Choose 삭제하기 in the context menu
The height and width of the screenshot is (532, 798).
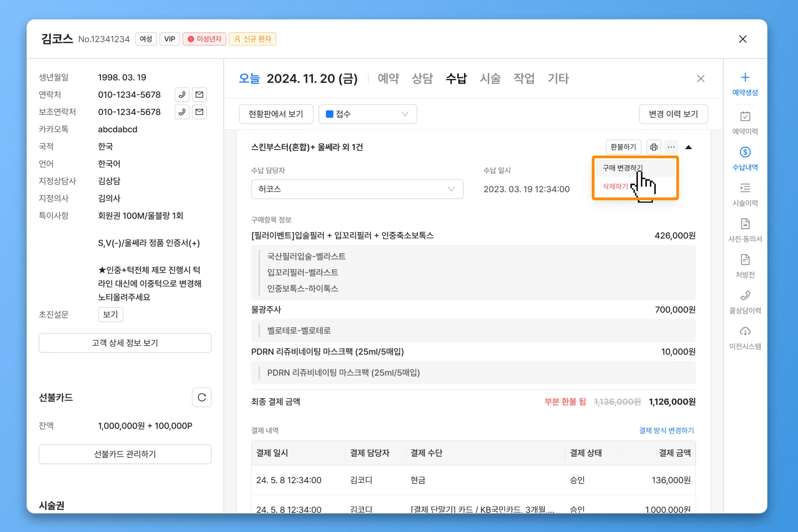coord(615,186)
